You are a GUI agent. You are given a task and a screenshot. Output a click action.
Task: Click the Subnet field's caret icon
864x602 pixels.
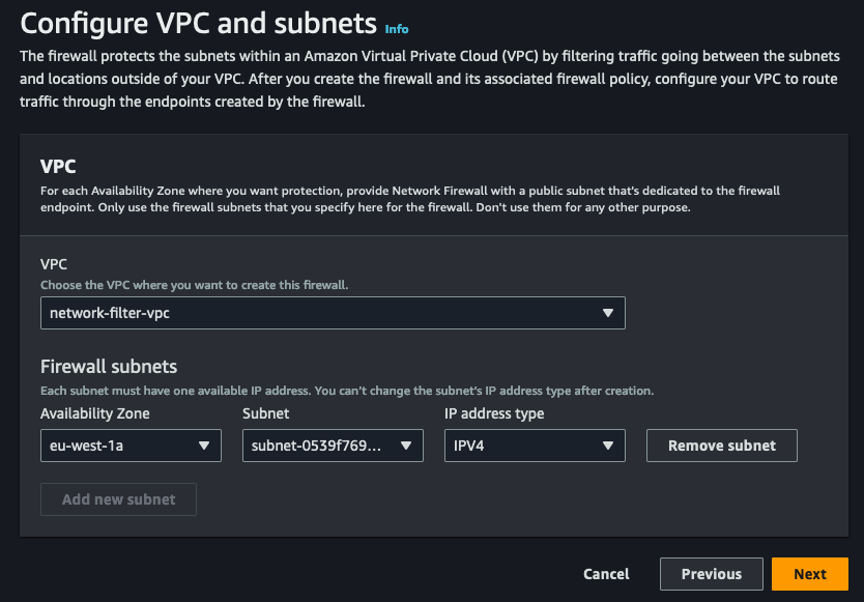pos(407,445)
